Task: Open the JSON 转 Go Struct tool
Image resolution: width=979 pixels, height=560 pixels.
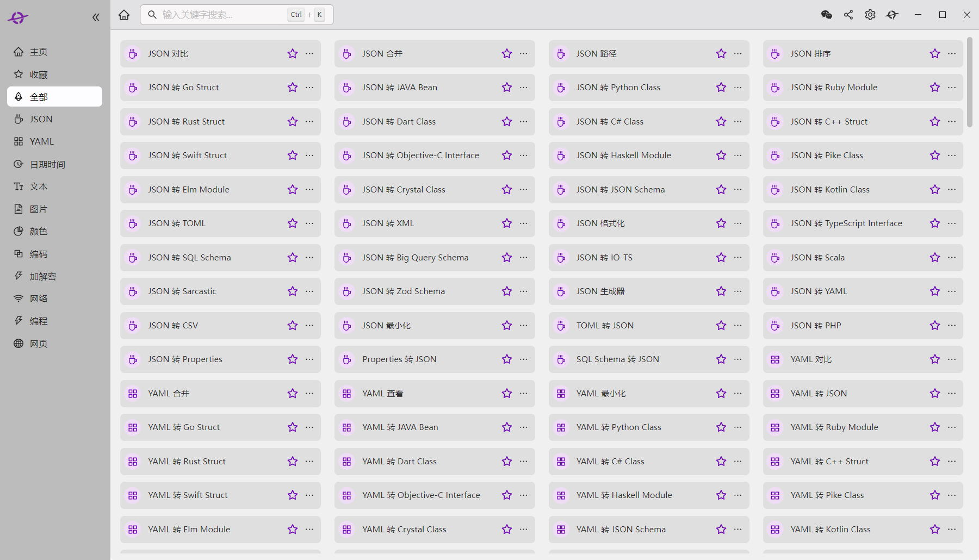Action: coord(183,88)
